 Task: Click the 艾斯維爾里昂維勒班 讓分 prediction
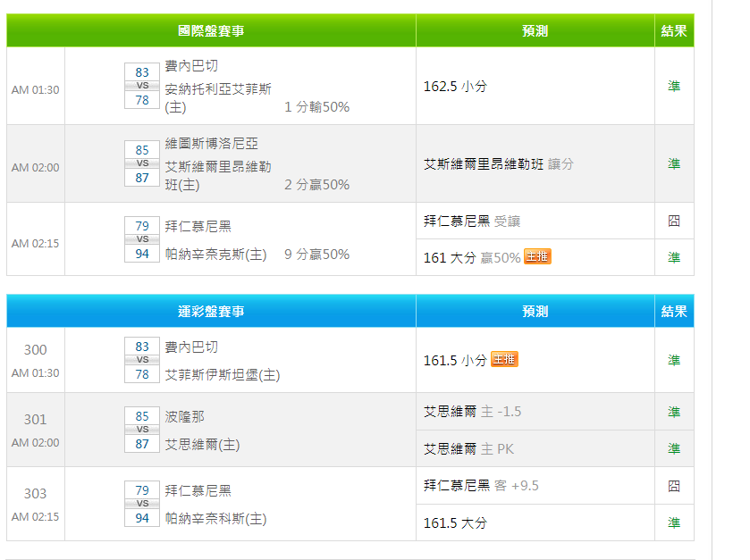pos(499,164)
